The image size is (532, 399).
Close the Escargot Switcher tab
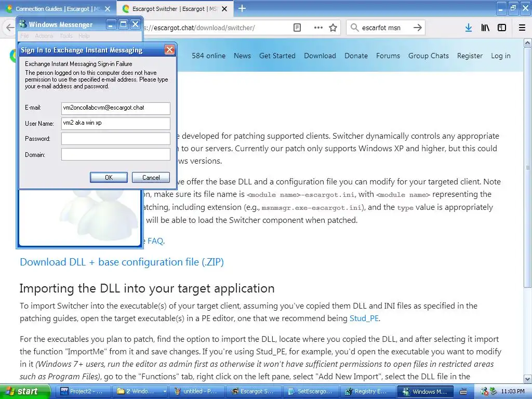[x=224, y=9]
